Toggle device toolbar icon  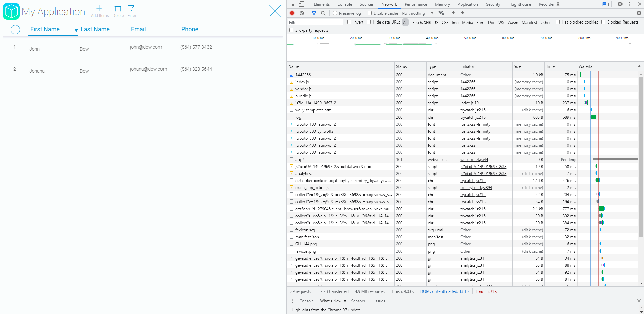301,4
